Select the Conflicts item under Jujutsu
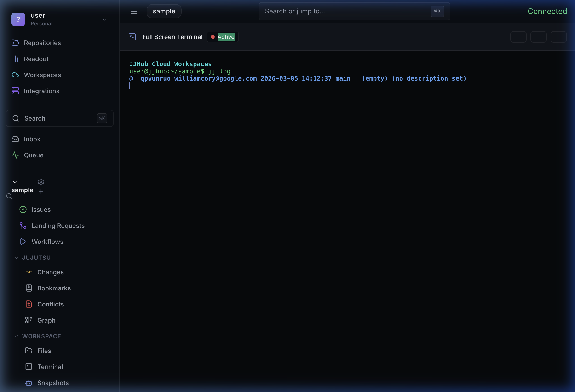The height and width of the screenshot is (392, 575). [x=50, y=304]
